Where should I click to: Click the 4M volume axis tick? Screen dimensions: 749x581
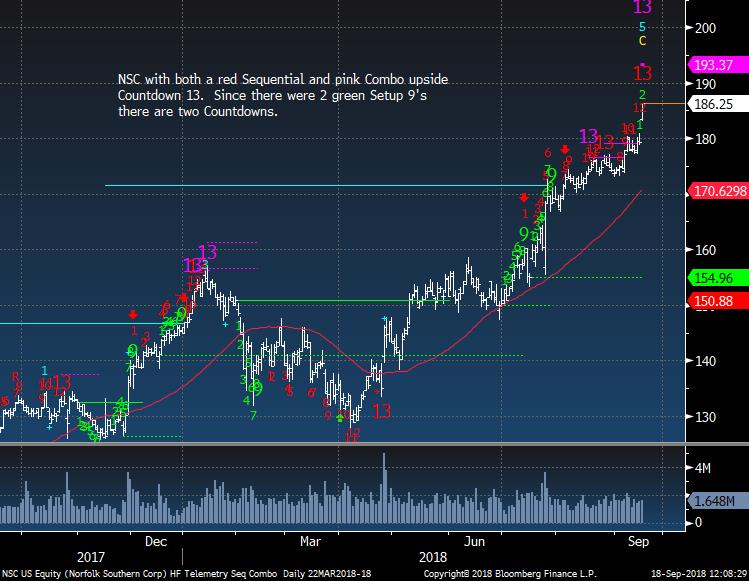click(x=703, y=468)
